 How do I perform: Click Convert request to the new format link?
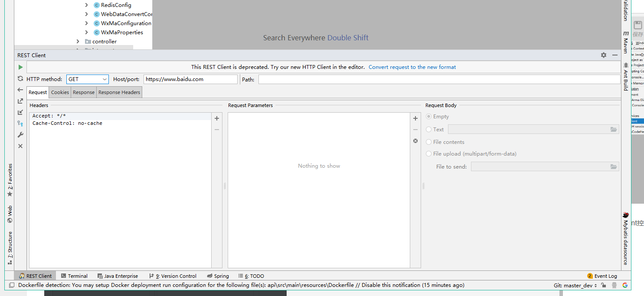coord(412,67)
